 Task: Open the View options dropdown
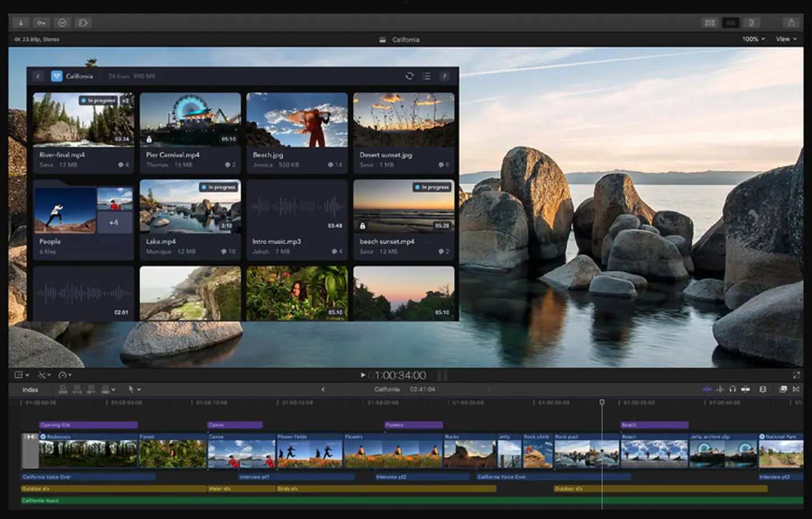786,39
